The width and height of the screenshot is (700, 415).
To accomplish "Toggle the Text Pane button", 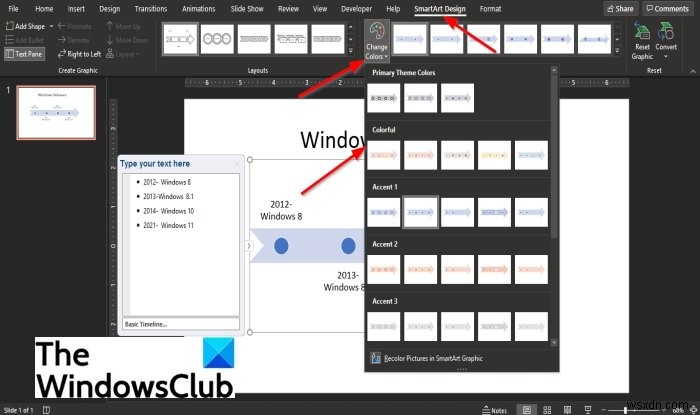I will tap(25, 54).
